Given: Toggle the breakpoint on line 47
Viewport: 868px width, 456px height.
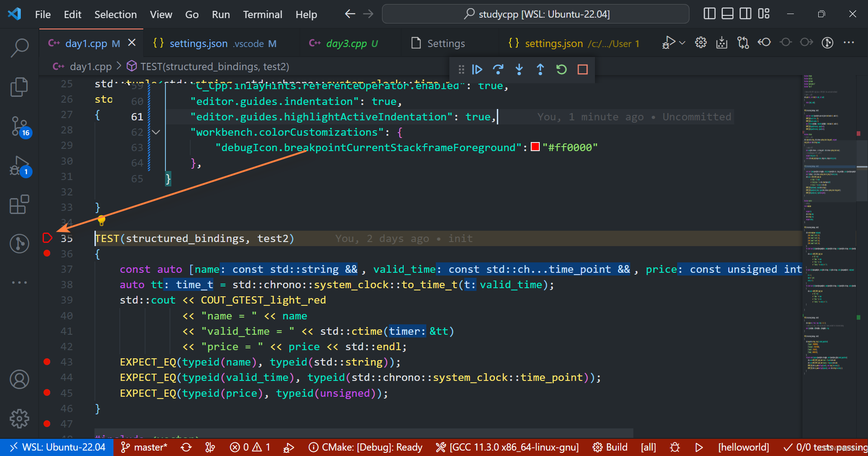Looking at the screenshot, I should (x=47, y=423).
